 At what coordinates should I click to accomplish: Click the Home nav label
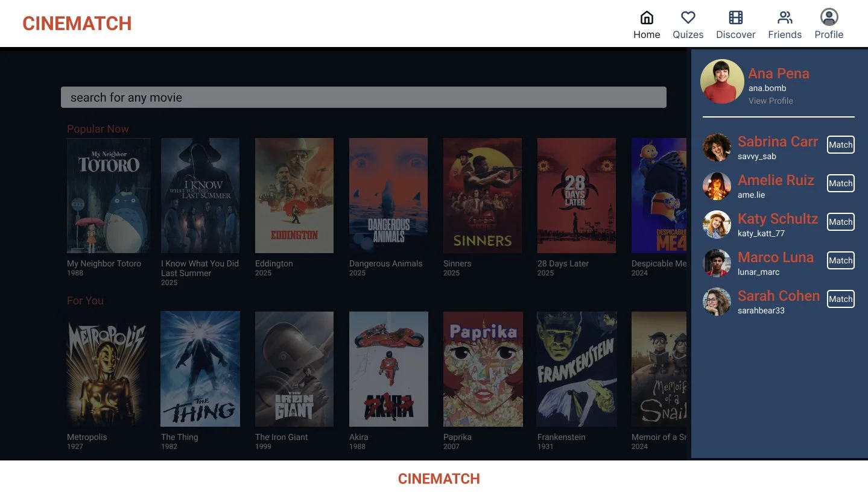(647, 34)
